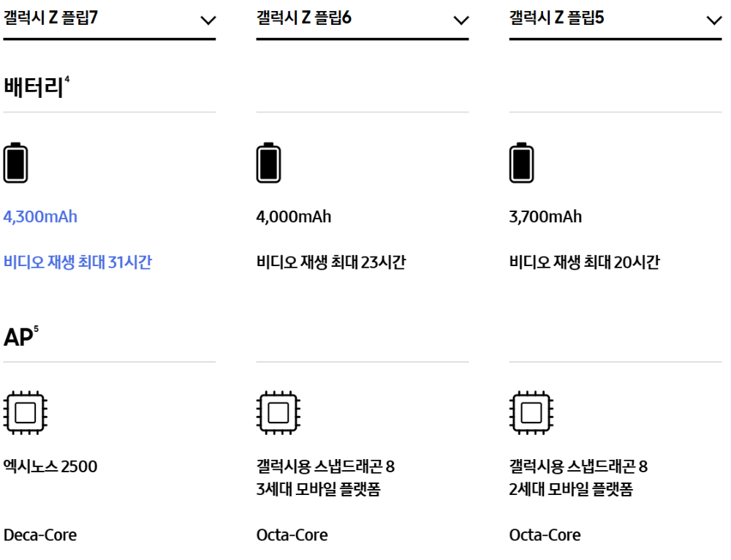The height and width of the screenshot is (560, 731).
Task: Click the battery icon under 갤럭시 Z 플립5
Action: pos(520,162)
